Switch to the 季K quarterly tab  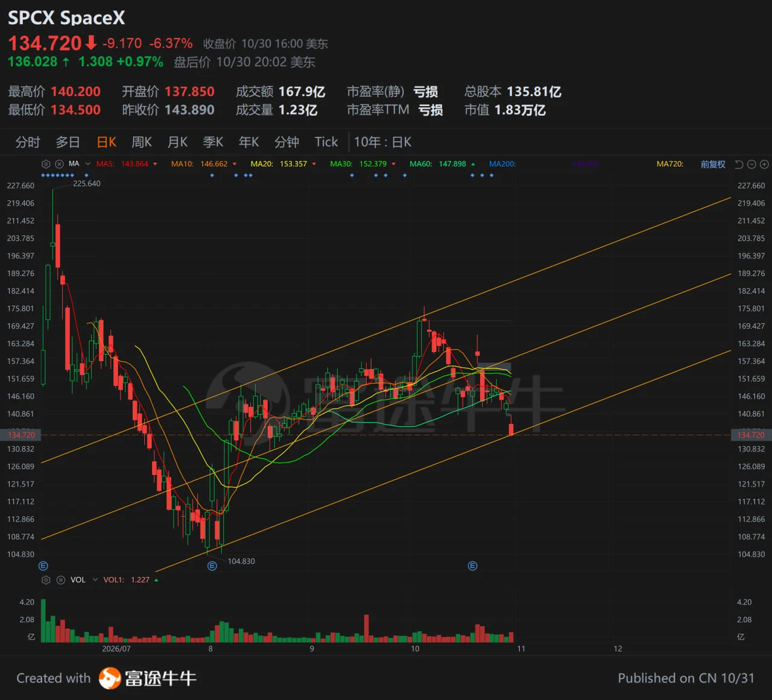tap(213, 142)
